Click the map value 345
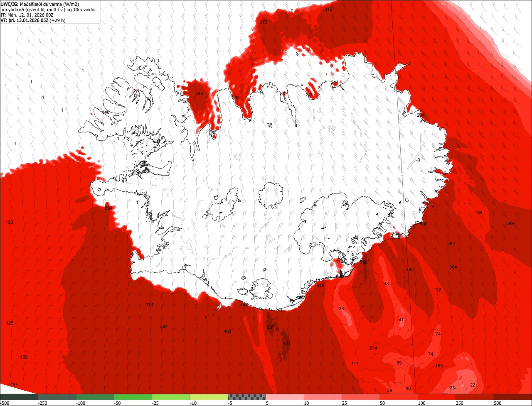The width and height of the screenshot is (532, 406). (199, 93)
